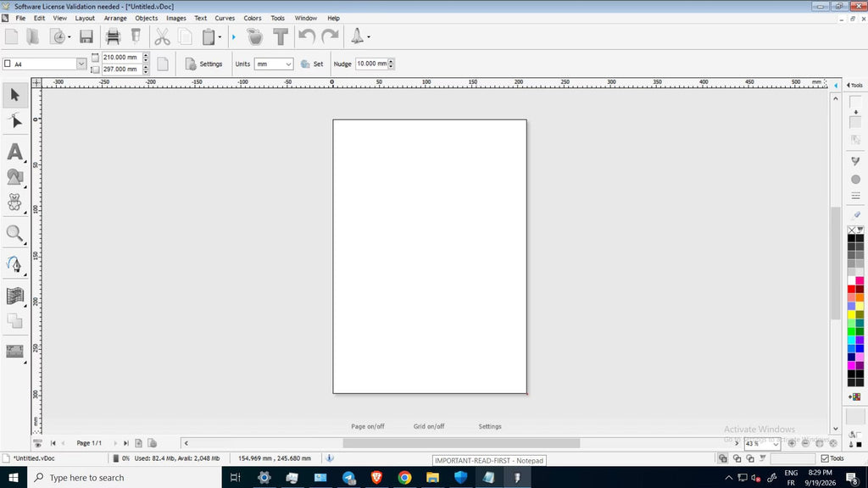
Task: Toggle Page on/off
Action: point(368,427)
